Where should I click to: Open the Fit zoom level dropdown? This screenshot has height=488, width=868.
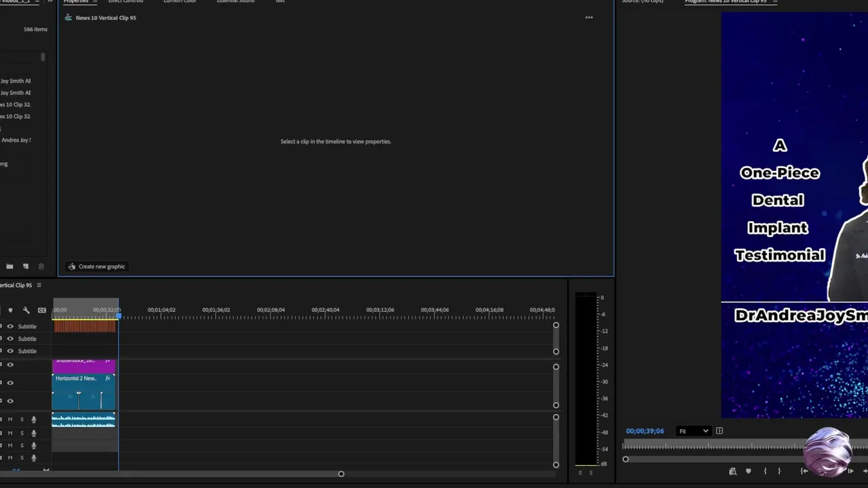pyautogui.click(x=694, y=431)
